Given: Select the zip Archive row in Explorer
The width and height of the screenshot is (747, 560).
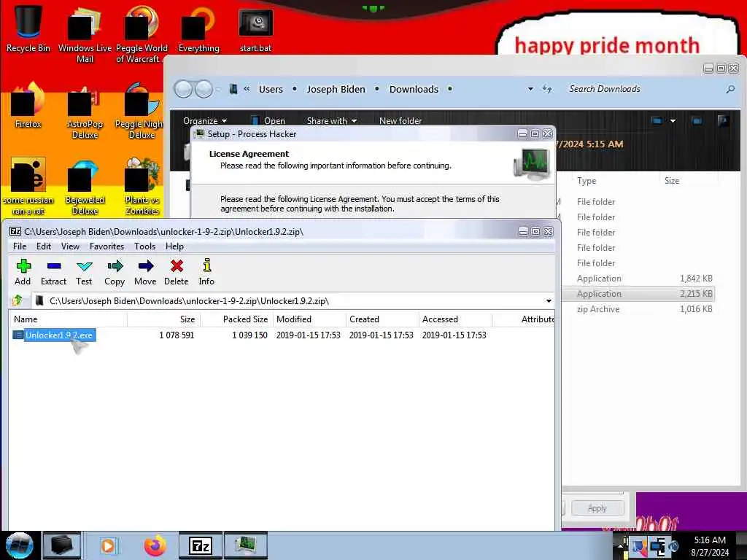Looking at the screenshot, I should tap(638, 309).
